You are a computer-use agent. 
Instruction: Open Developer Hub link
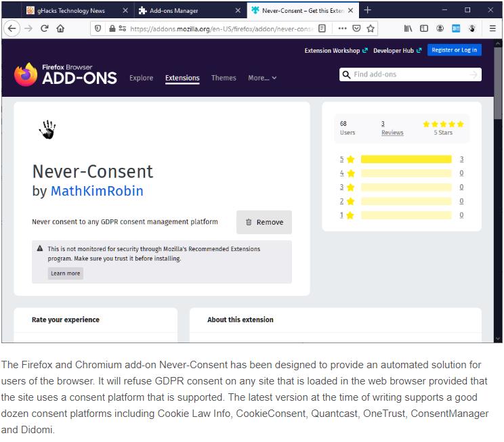[397, 51]
